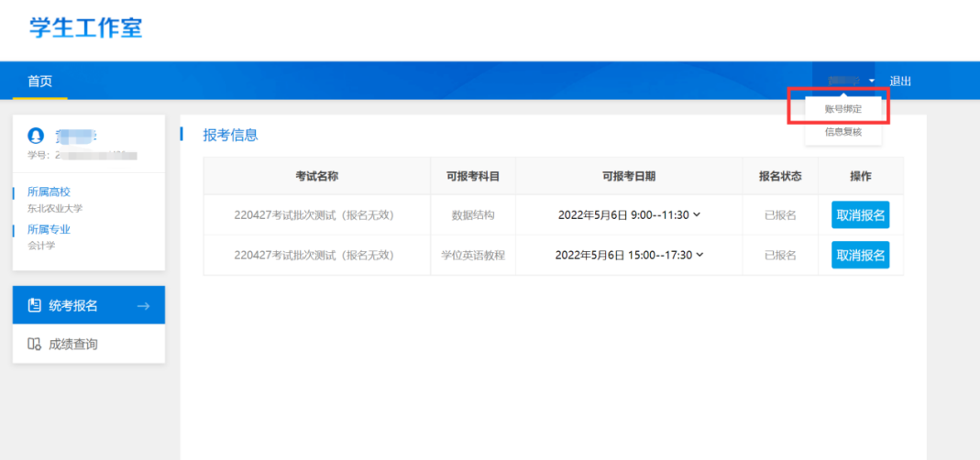The width and height of the screenshot is (980, 460).
Task: Click the 学生工作室 site title
Action: click(x=86, y=27)
